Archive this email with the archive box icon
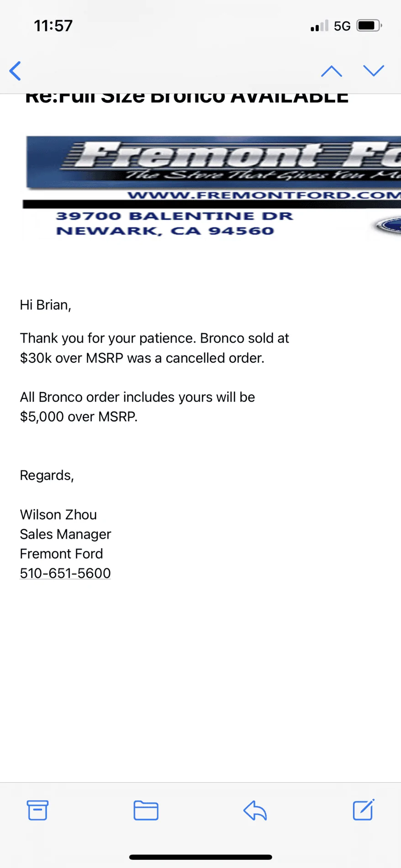This screenshot has height=868, width=401. click(37, 810)
